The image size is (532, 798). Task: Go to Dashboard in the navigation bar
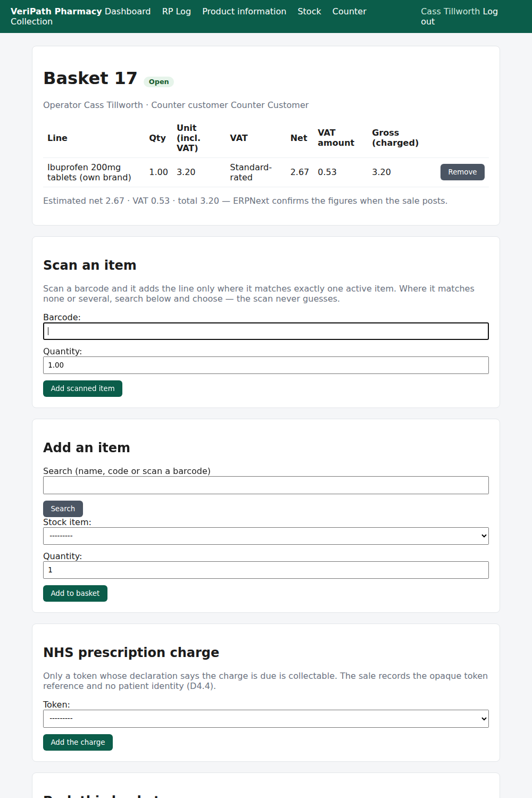click(128, 11)
